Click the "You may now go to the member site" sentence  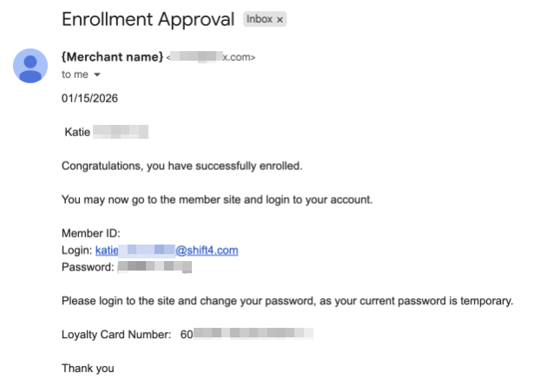point(217,199)
